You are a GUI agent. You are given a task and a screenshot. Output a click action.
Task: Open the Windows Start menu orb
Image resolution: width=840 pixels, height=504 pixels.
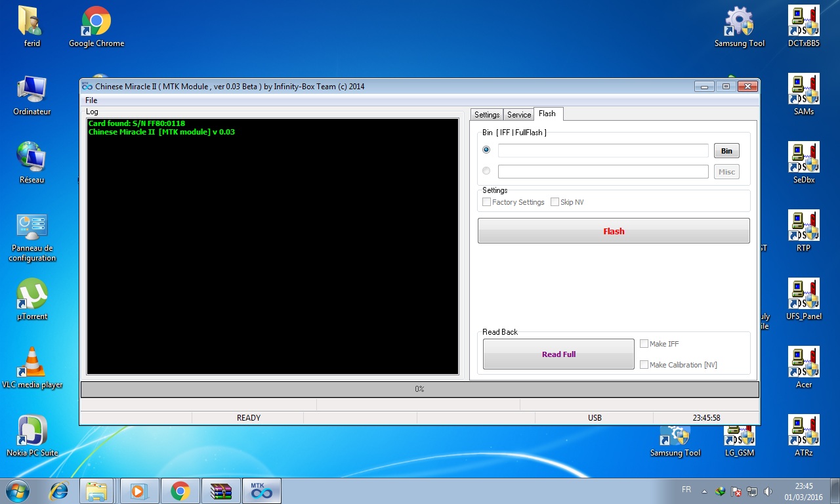tap(18, 490)
